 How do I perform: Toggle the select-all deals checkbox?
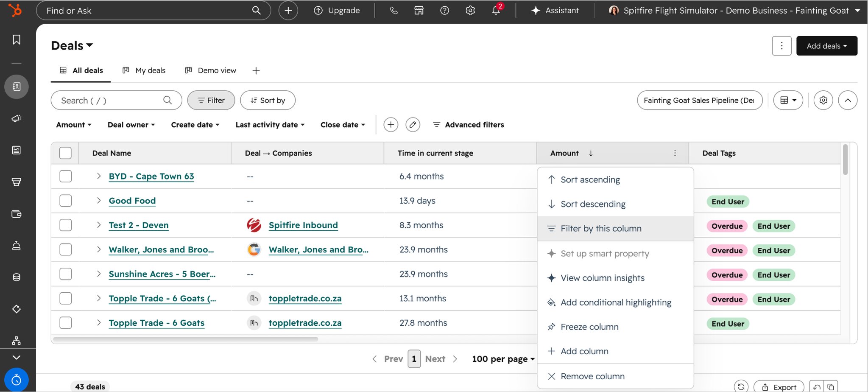point(65,153)
